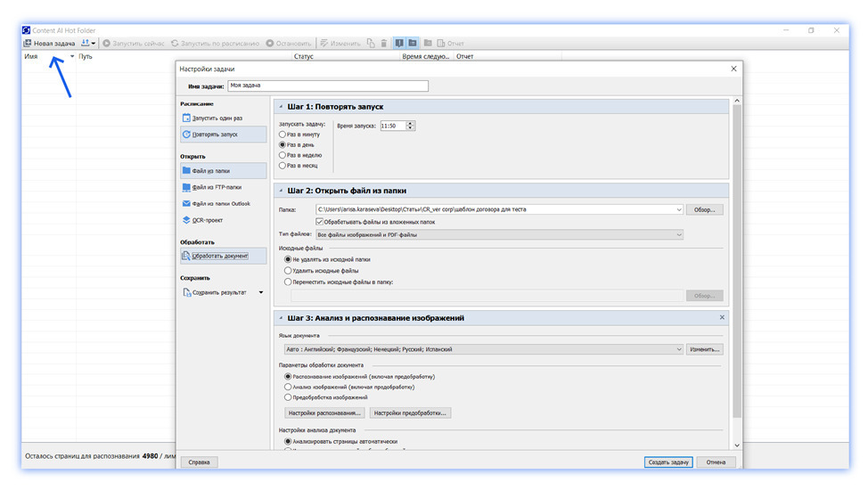Screen dimensions: 868x490
Task: Open Настройки распознавания button
Action: point(324,413)
